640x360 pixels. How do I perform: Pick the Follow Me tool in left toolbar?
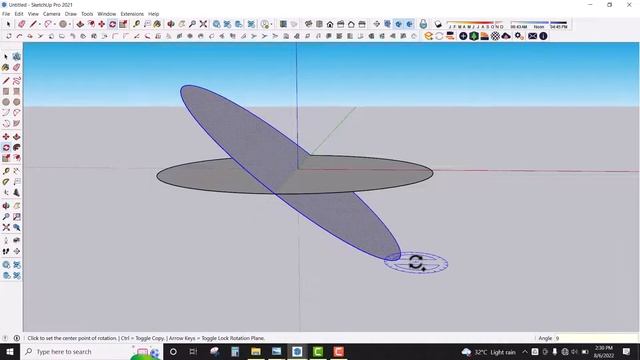[17, 147]
